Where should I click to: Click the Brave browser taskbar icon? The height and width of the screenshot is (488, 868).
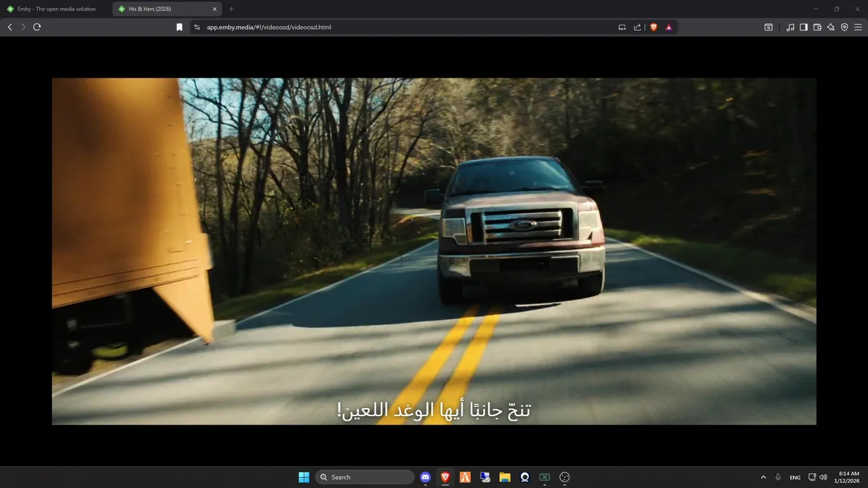click(445, 477)
